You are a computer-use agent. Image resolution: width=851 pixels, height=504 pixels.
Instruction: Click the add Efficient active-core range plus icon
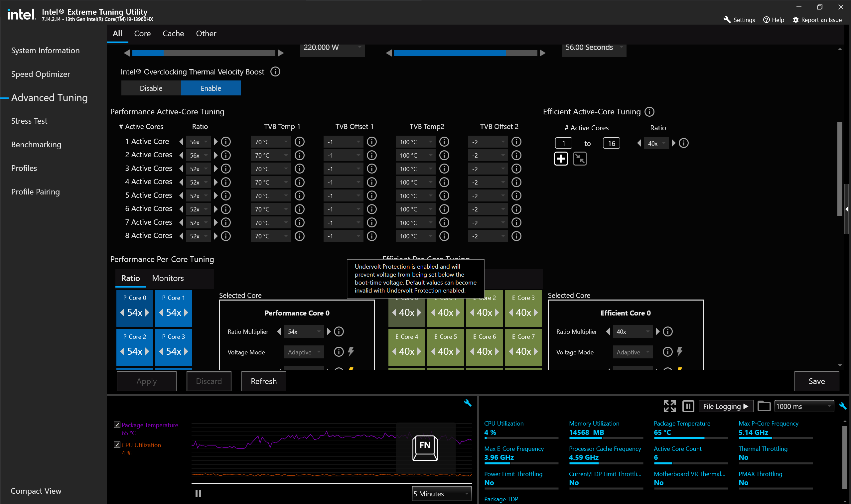pos(561,159)
